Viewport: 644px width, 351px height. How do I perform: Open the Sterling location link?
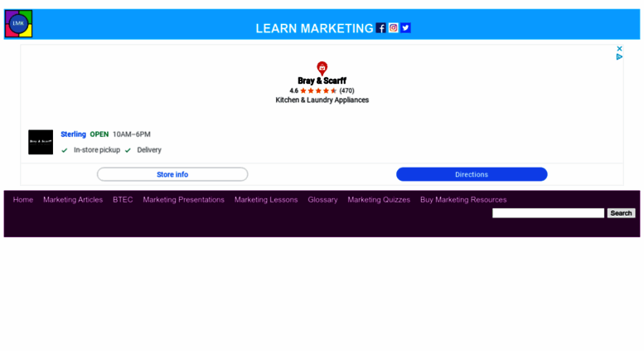click(x=73, y=134)
